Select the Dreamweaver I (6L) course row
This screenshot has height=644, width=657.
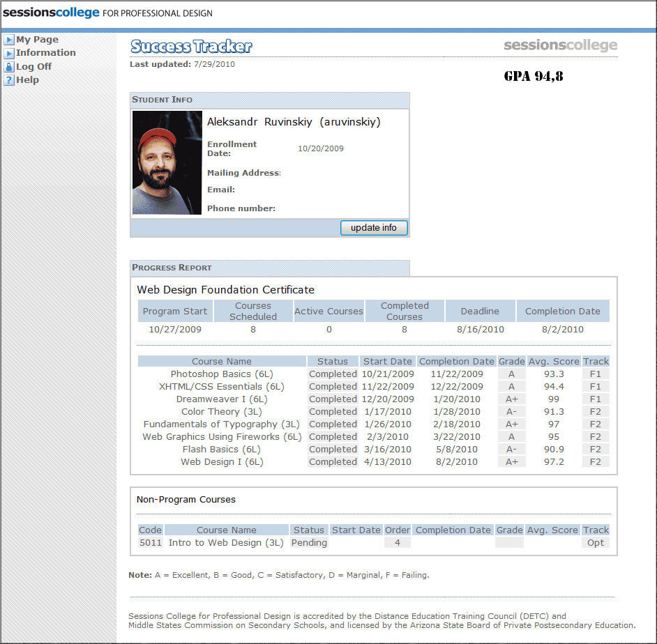222,399
